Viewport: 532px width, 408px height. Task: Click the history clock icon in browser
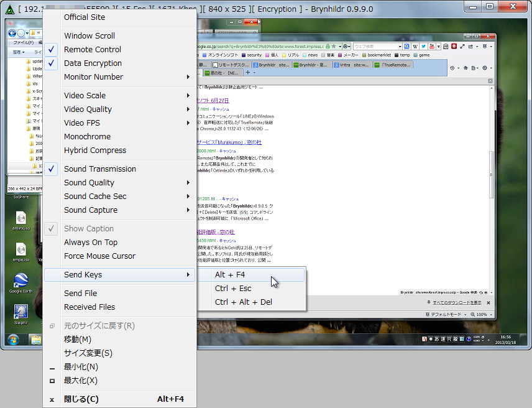coord(452,68)
